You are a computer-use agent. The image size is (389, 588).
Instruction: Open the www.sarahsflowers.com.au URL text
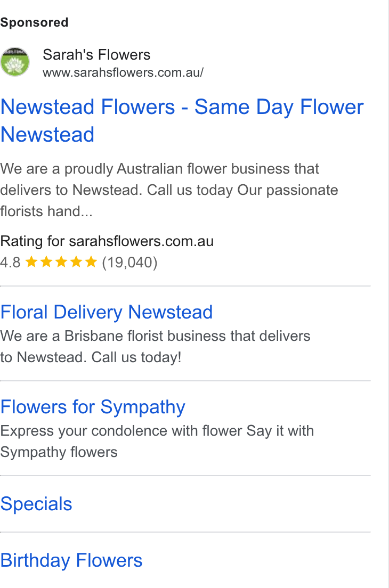click(123, 72)
